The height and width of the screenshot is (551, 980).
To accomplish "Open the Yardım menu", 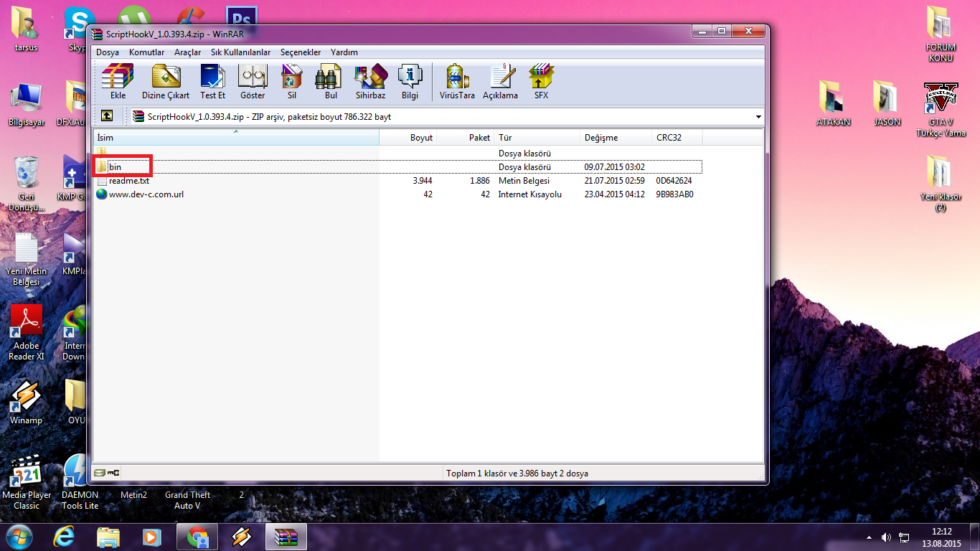I will tap(344, 52).
